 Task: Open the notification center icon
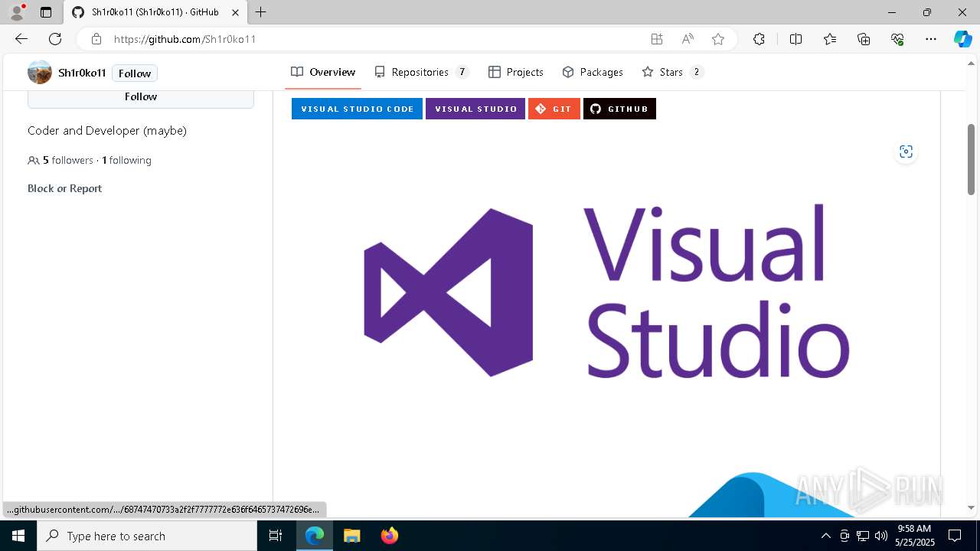(x=955, y=536)
